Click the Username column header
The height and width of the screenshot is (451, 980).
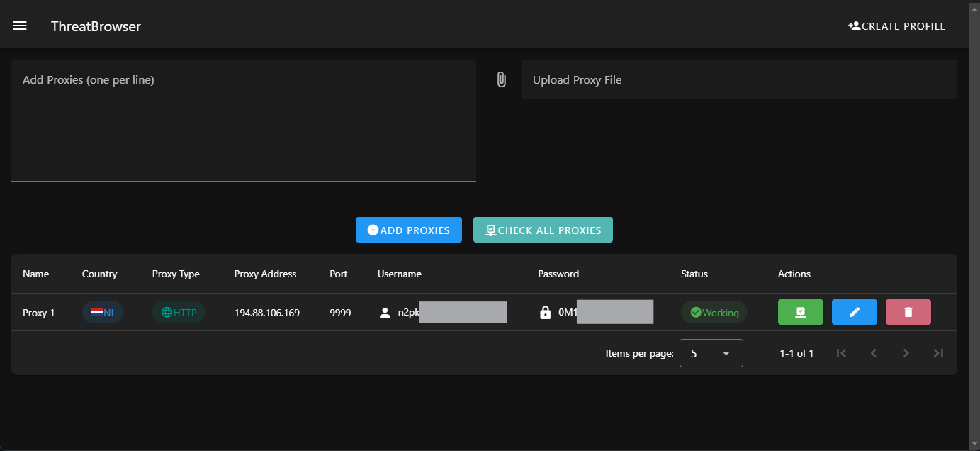click(x=400, y=274)
